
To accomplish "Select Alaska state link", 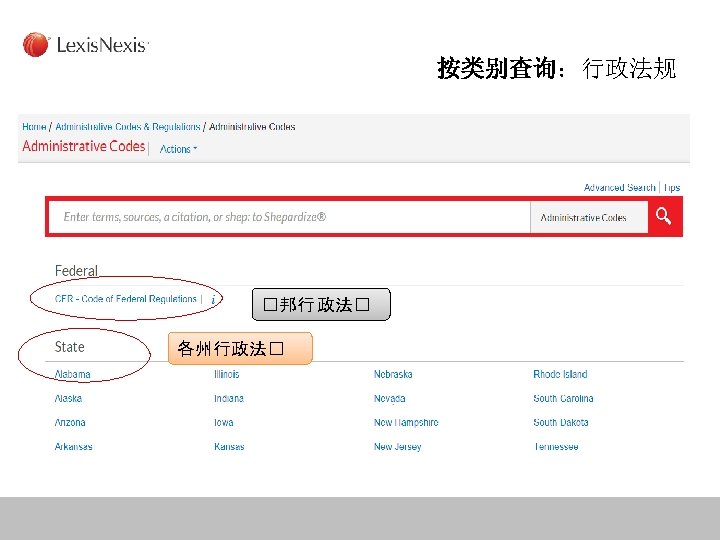I will 68,398.
